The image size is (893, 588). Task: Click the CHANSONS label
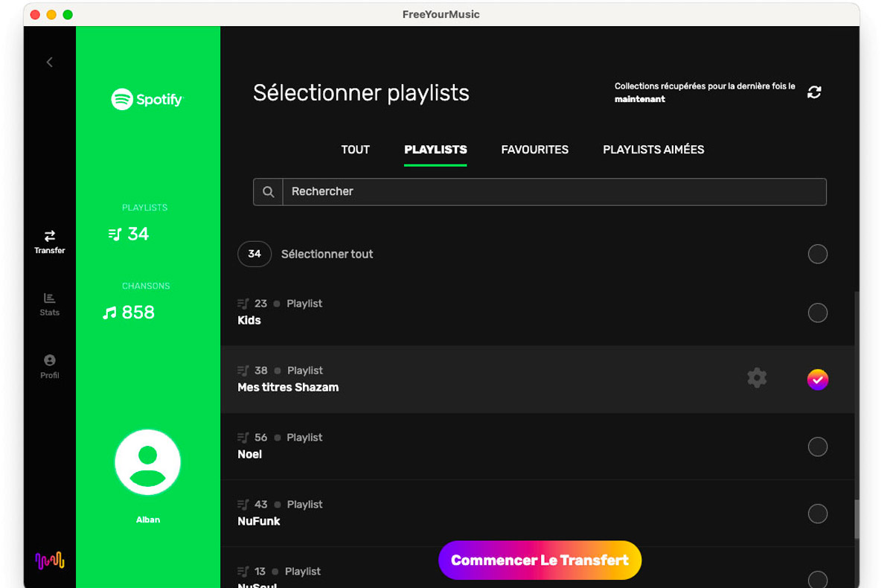(x=146, y=286)
